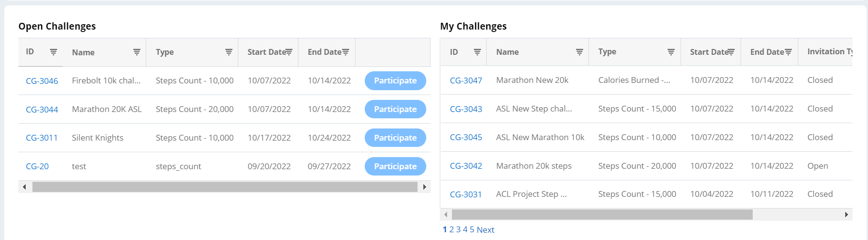Open My Challenges link CG-3042
Image resolution: width=868 pixels, height=240 pixels.
466,166
